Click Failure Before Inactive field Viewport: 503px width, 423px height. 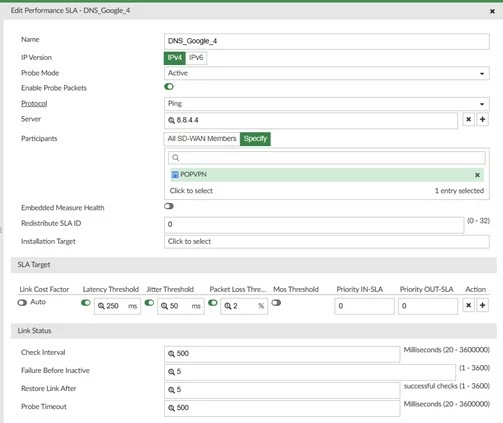click(310, 372)
